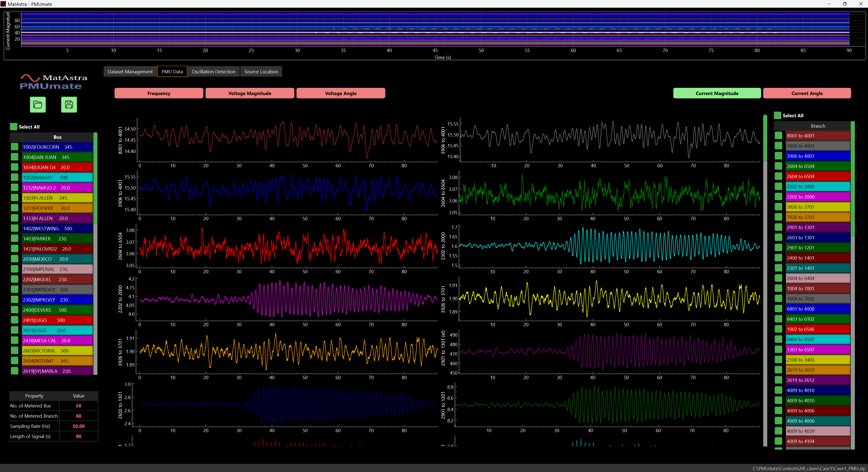View Current Angle signals

807,93
